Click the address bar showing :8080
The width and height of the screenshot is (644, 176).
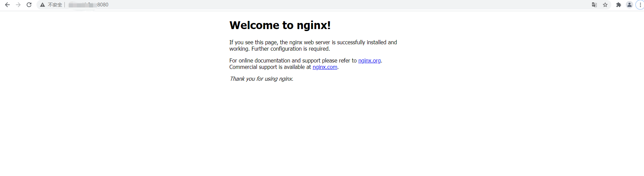coord(324,5)
